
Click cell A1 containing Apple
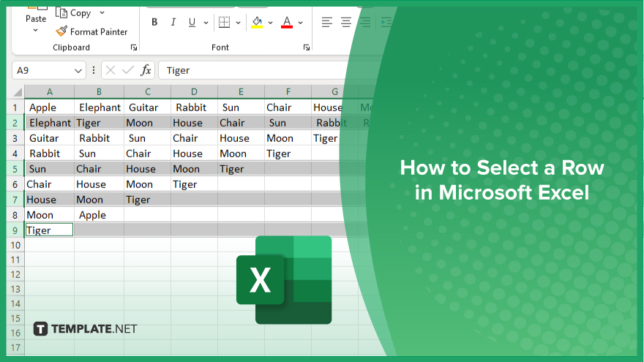[x=49, y=108]
